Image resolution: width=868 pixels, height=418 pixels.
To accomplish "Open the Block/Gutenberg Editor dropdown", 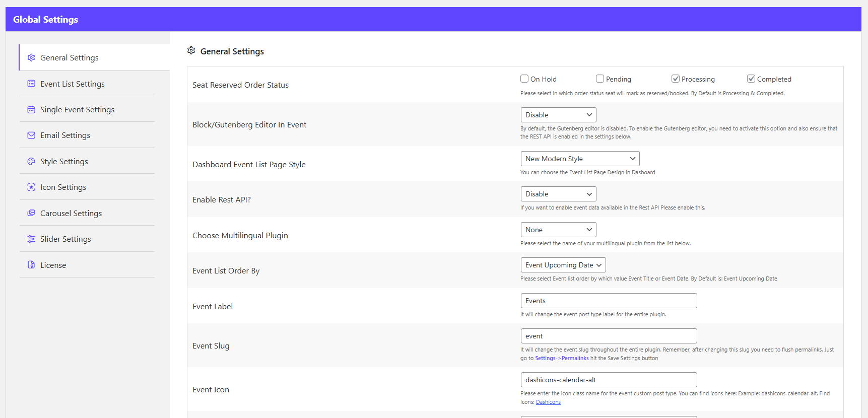I will click(558, 115).
